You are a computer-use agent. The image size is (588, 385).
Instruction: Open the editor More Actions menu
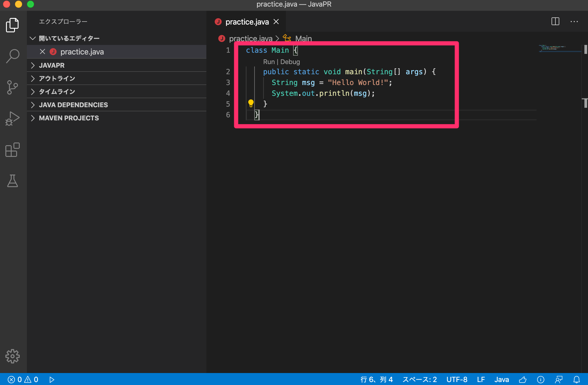[574, 22]
